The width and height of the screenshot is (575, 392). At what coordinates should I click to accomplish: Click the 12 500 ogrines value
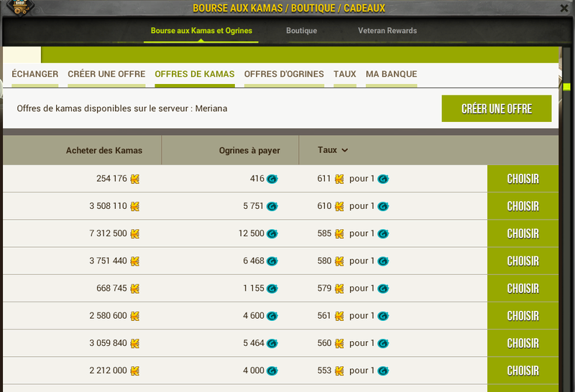pos(251,233)
